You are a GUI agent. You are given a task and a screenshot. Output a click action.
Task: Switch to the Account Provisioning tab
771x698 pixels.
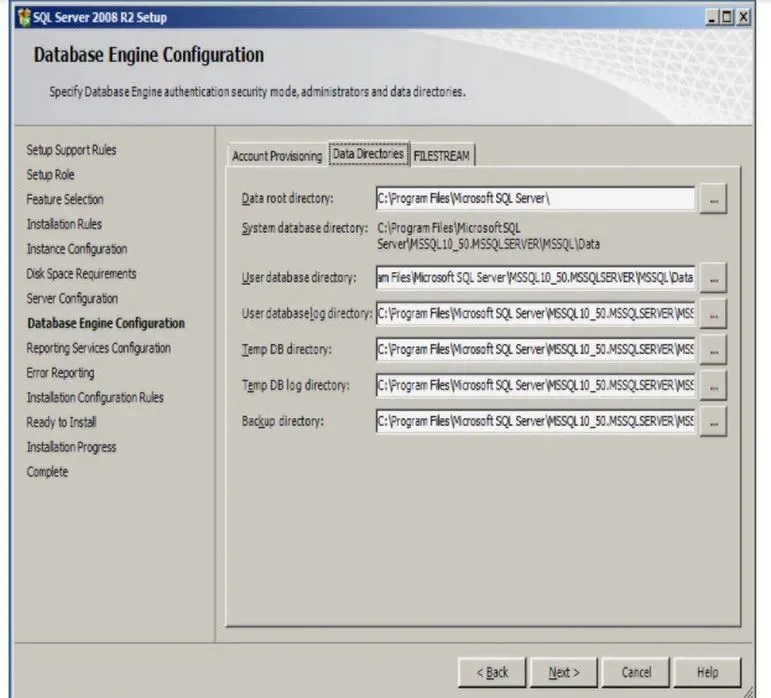[x=277, y=156]
